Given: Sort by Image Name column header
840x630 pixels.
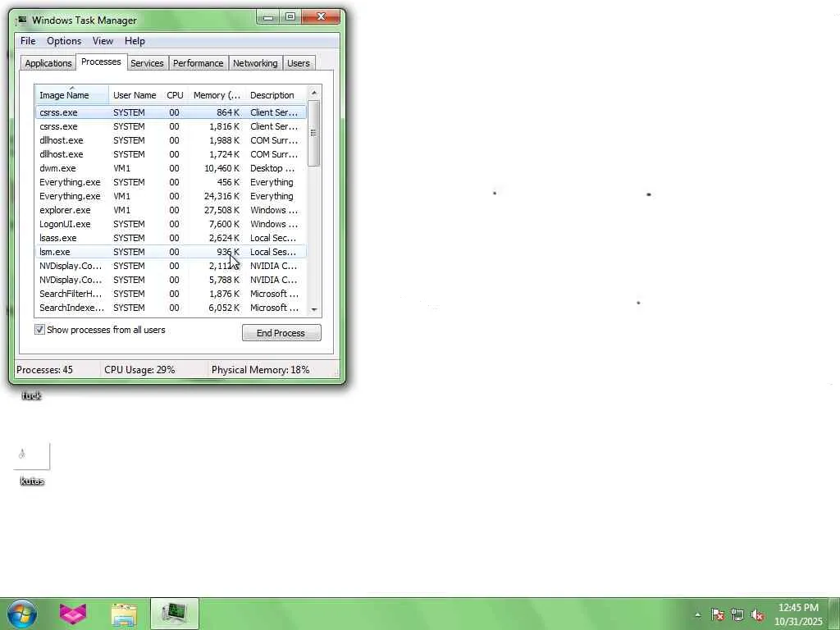Looking at the screenshot, I should [x=72, y=95].
